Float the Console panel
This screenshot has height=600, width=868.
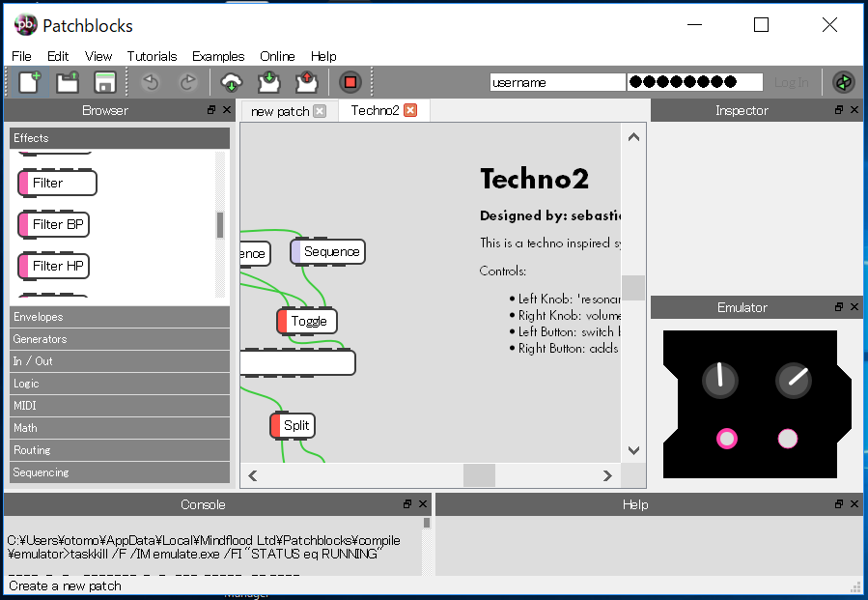(407, 503)
